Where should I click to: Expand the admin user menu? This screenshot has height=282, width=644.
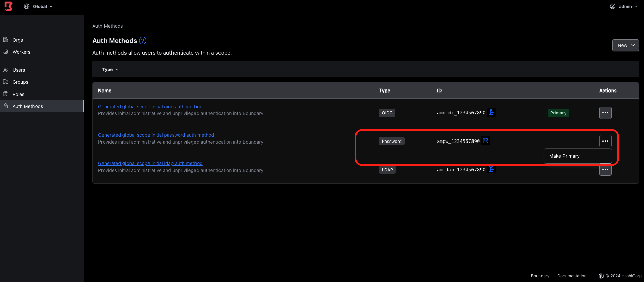coord(623,7)
